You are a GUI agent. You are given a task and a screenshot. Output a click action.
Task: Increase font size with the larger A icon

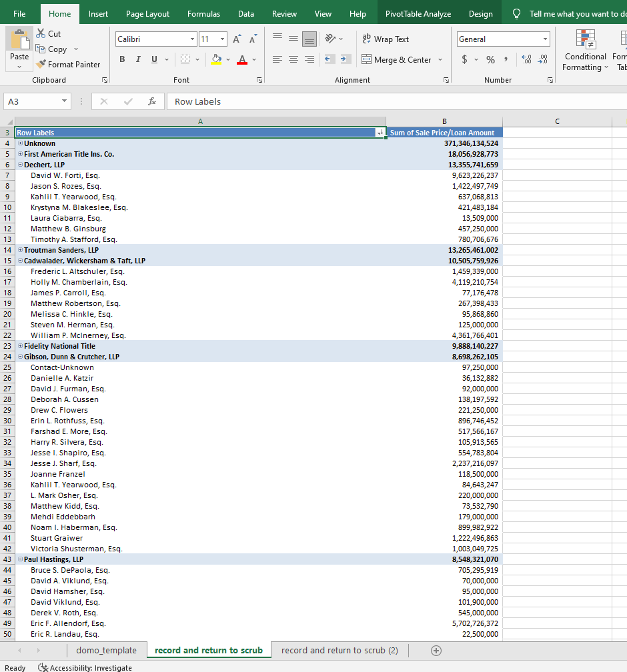[x=237, y=39]
